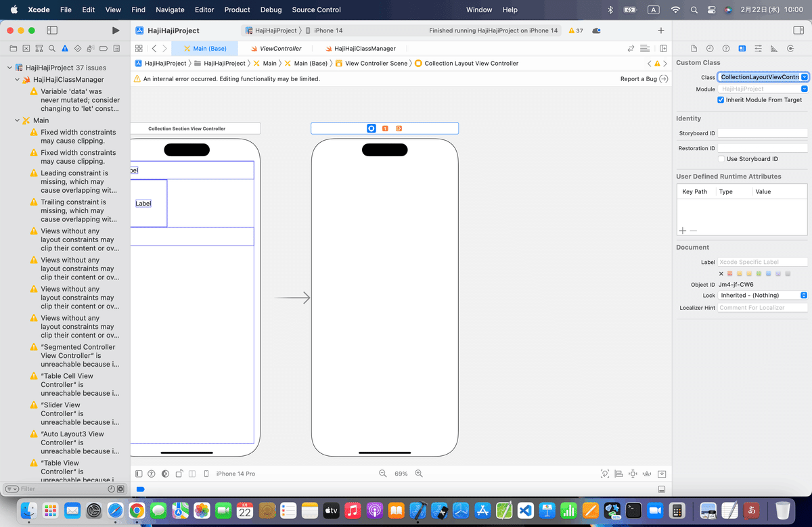This screenshot has width=812, height=527.
Task: Click the Storyboard ID field
Action: (x=763, y=133)
